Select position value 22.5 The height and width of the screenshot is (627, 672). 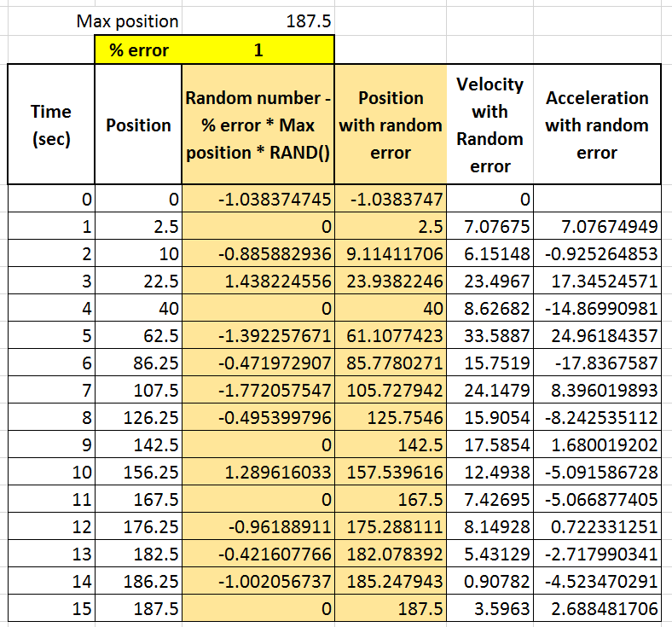pyautogui.click(x=138, y=282)
